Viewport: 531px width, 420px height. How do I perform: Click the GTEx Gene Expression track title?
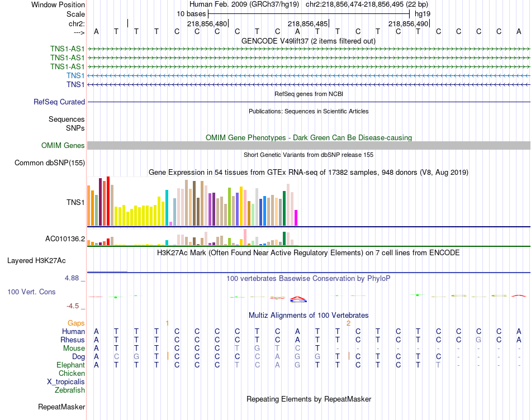click(x=309, y=172)
